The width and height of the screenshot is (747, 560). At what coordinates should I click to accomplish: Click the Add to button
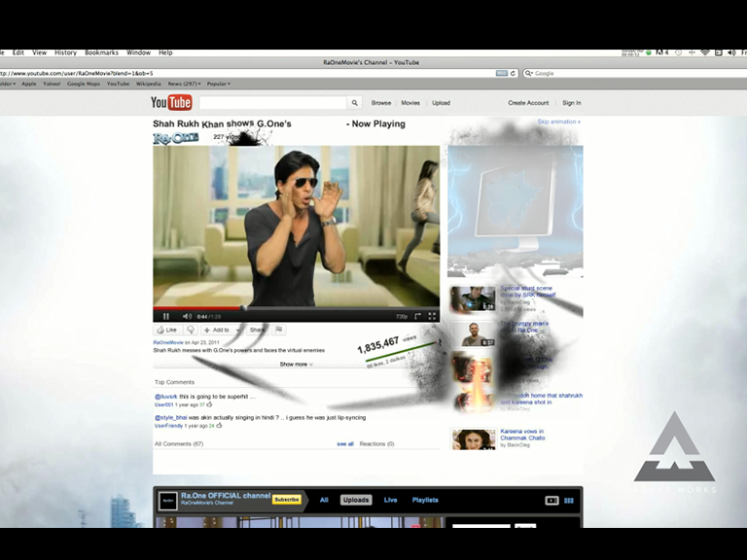217,330
